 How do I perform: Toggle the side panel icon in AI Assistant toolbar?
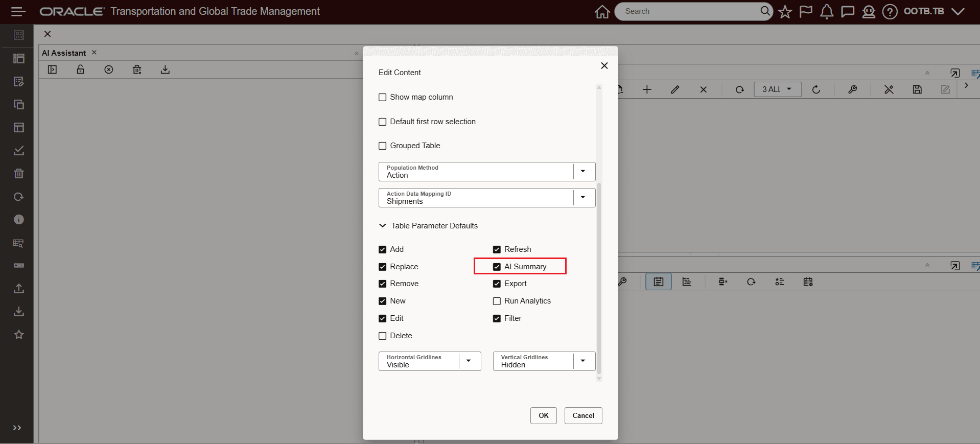pyautogui.click(x=52, y=69)
